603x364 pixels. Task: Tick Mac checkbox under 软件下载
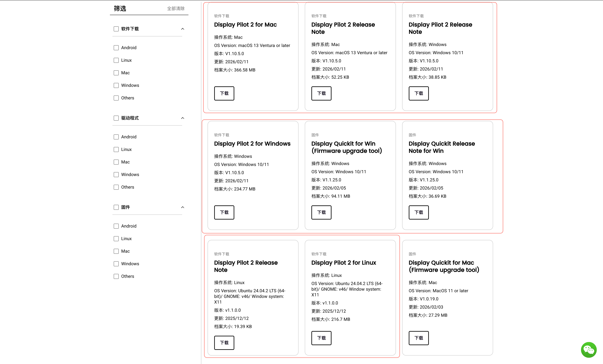[x=116, y=73]
